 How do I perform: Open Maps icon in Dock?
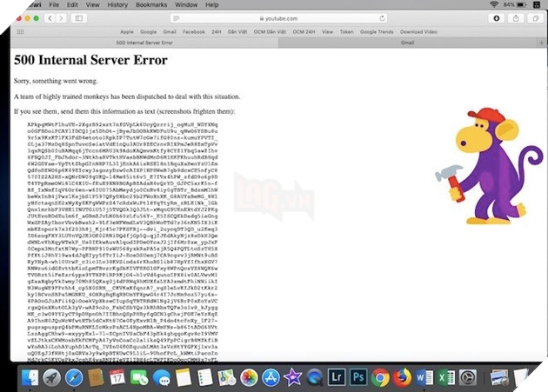[x=227, y=378]
